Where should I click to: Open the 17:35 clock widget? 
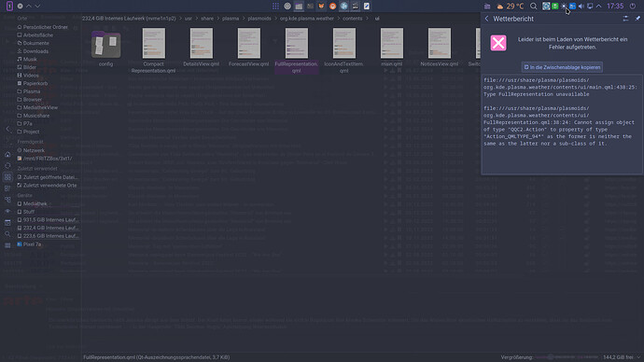[x=615, y=7]
